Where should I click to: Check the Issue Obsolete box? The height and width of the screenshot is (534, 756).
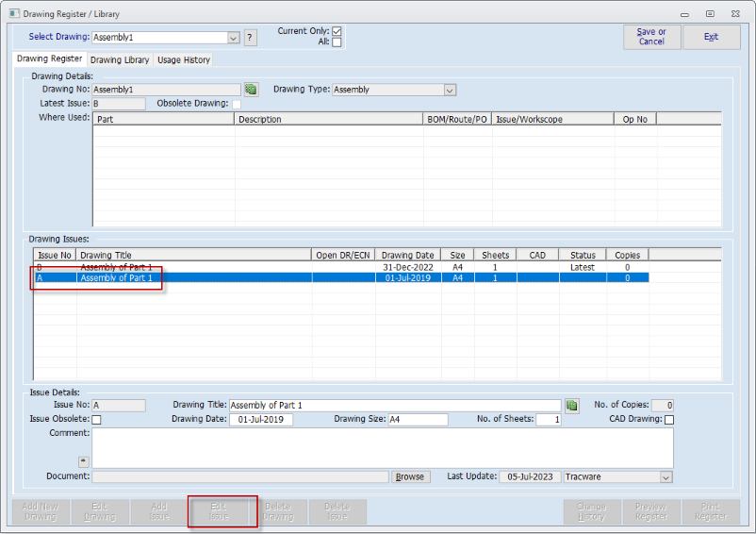95,420
